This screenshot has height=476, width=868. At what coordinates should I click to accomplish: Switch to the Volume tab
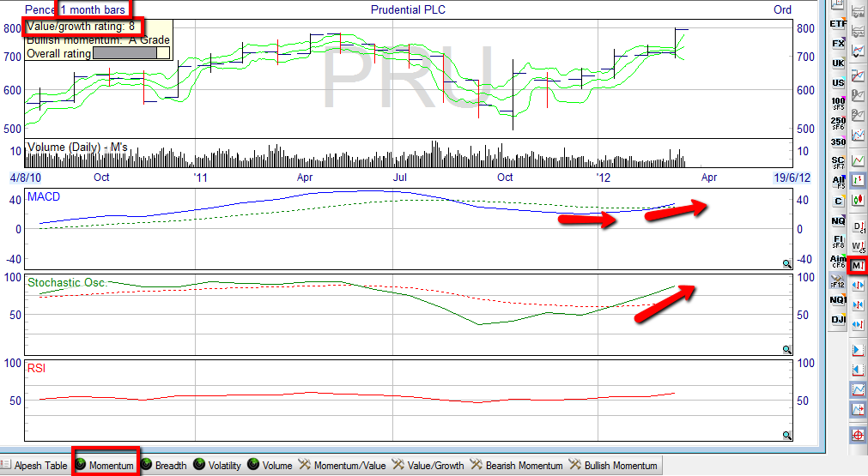point(270,466)
